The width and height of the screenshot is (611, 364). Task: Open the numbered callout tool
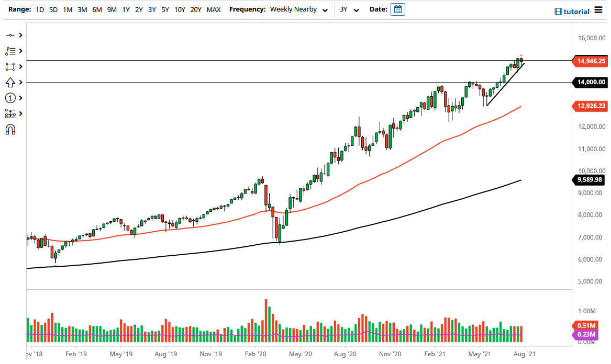(x=10, y=98)
